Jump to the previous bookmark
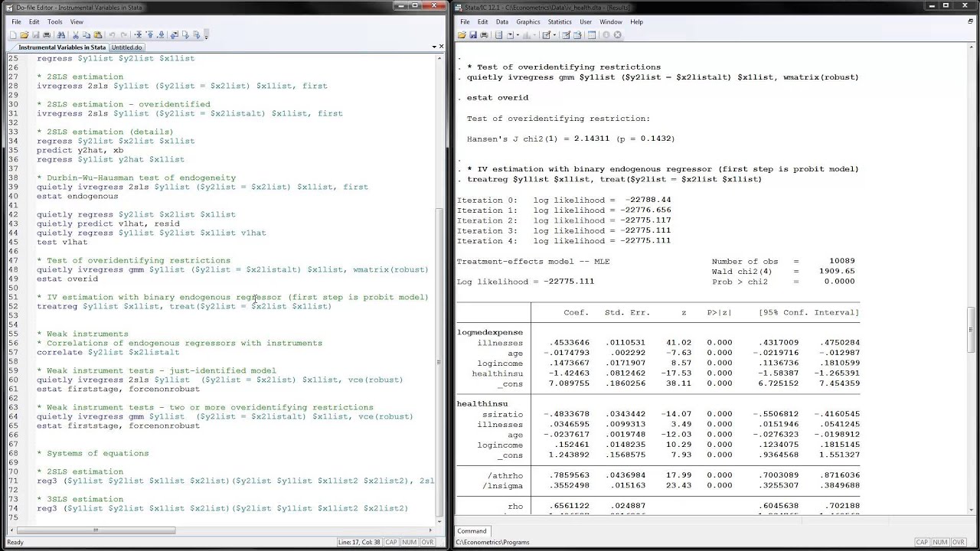 tap(150, 34)
